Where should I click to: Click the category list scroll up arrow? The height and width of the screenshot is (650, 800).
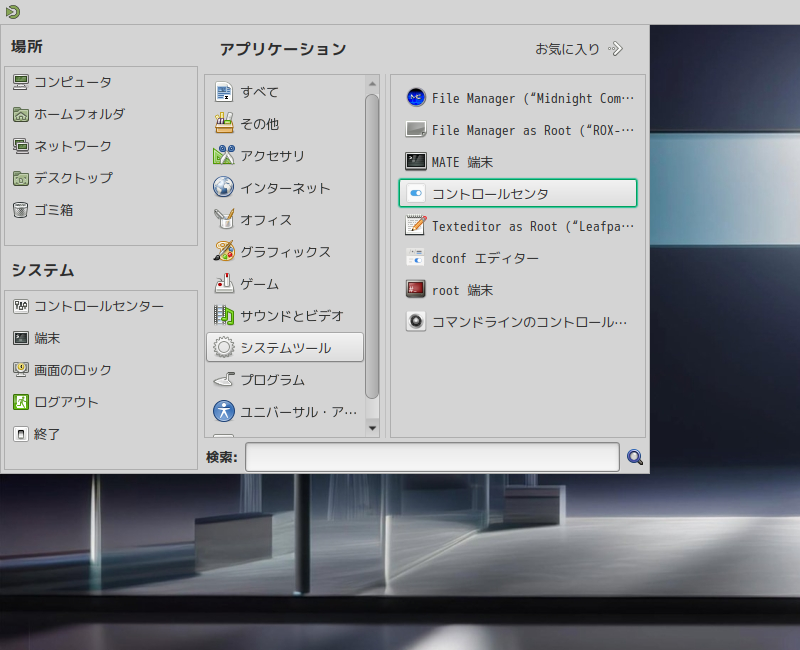[x=372, y=84]
